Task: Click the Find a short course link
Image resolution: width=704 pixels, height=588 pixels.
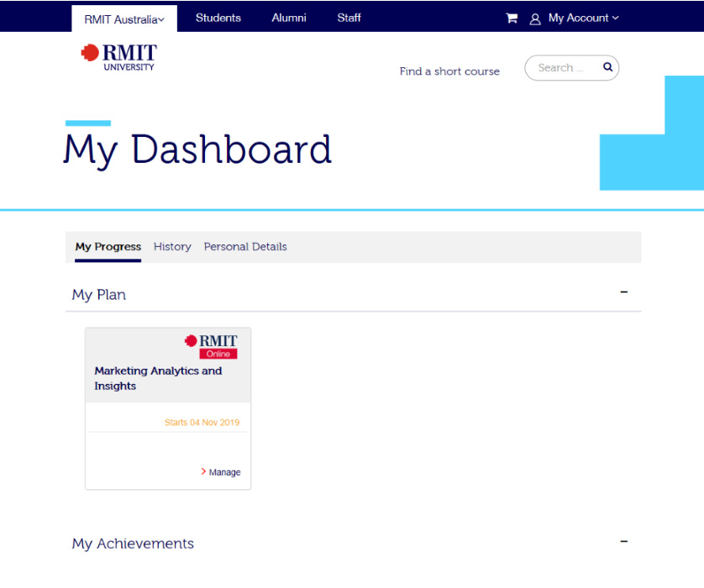Action: tap(449, 71)
